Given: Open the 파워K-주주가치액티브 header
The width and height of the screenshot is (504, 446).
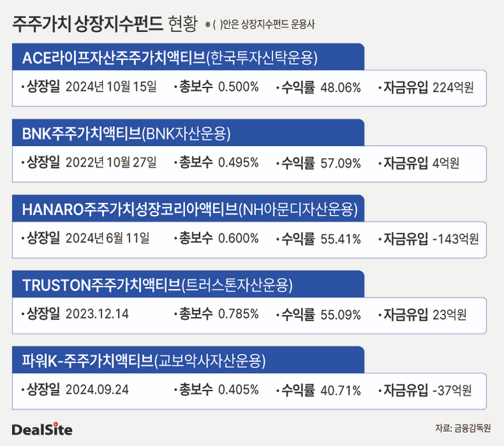Looking at the screenshot, I should [x=144, y=361].
